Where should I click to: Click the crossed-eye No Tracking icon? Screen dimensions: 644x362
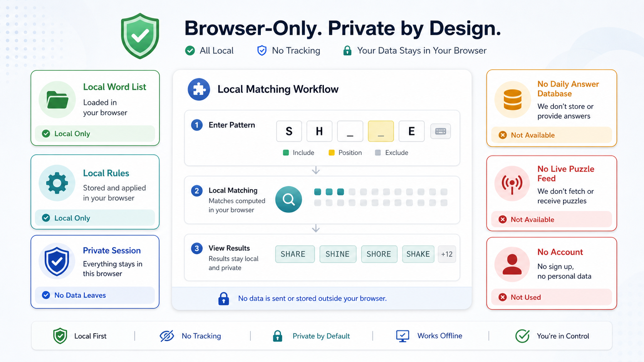[x=167, y=336]
